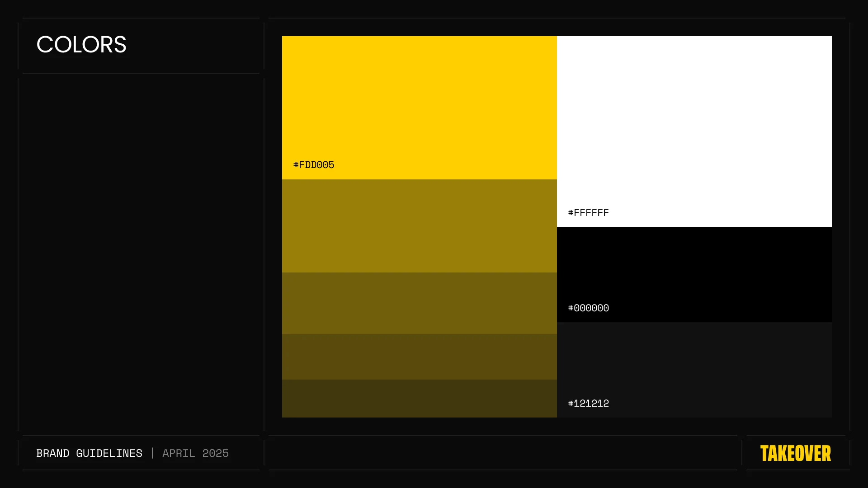Viewport: 868px width, 488px height.
Task: Click the BRAND GUIDELINES footer text
Action: coord(89,453)
